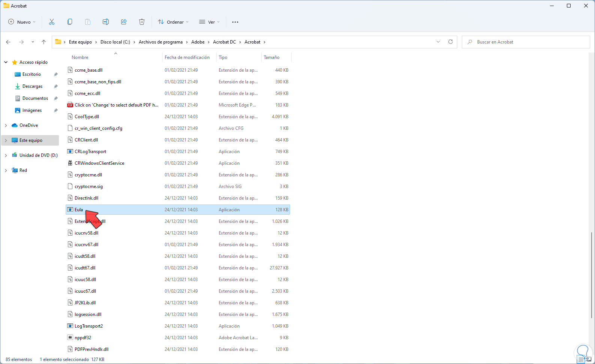Select the file icudt67.dll
595x364 pixels.
[x=178, y=268]
